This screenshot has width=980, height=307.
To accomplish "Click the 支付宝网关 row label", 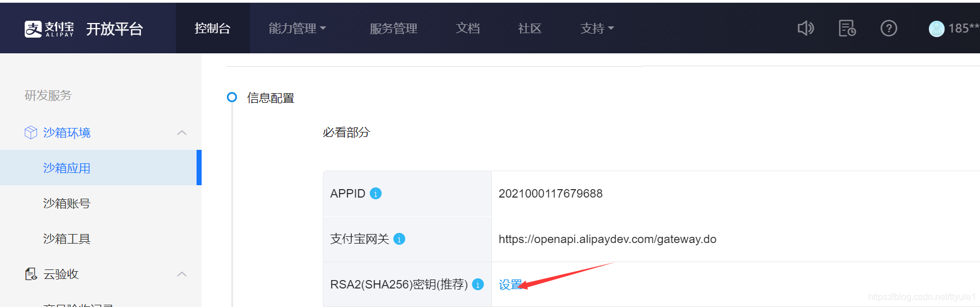I will 359,239.
